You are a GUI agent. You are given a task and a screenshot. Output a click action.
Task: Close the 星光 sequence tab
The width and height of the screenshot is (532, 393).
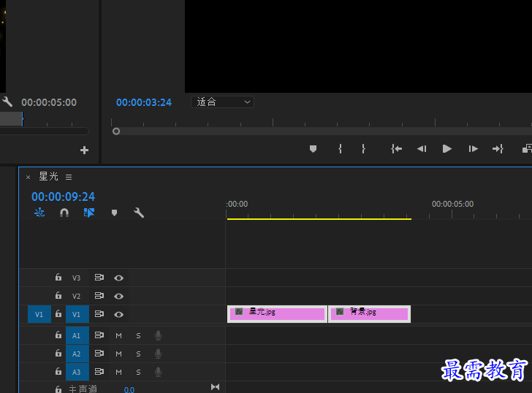pyautogui.click(x=28, y=177)
